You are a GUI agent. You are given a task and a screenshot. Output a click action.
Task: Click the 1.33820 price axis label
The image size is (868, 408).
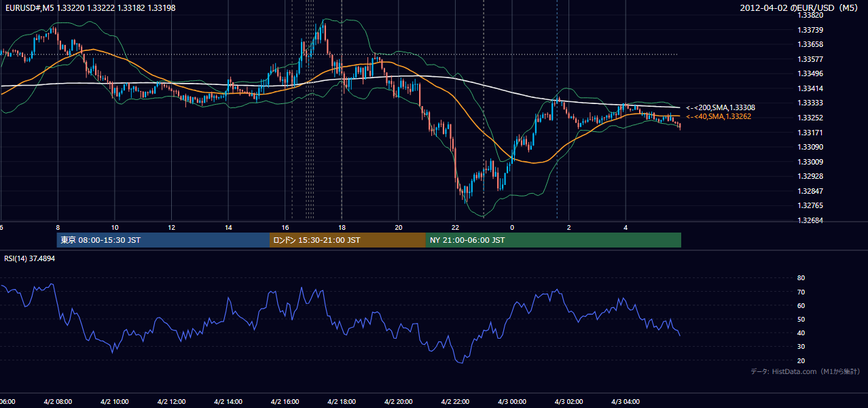[x=810, y=15]
